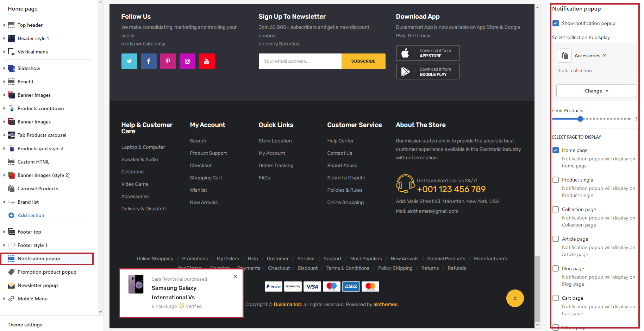
Task: Open the Instagram social icon
Action: pyautogui.click(x=187, y=61)
